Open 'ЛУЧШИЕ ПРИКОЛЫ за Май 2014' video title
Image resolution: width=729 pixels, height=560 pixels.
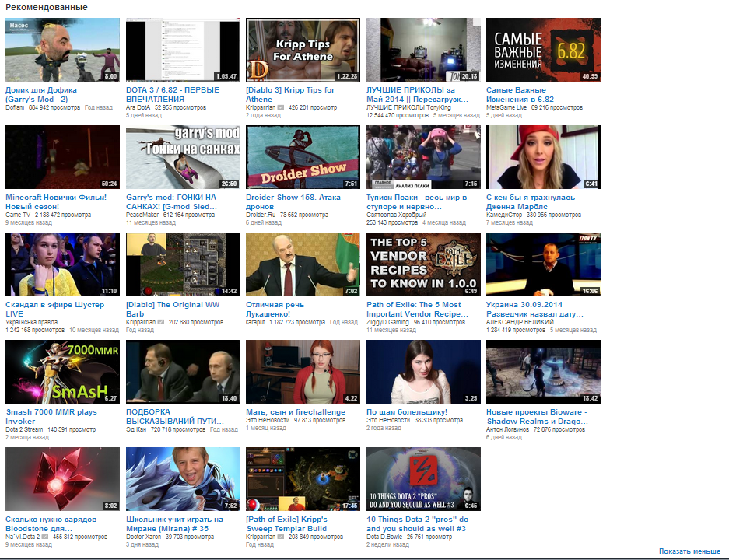(417, 94)
